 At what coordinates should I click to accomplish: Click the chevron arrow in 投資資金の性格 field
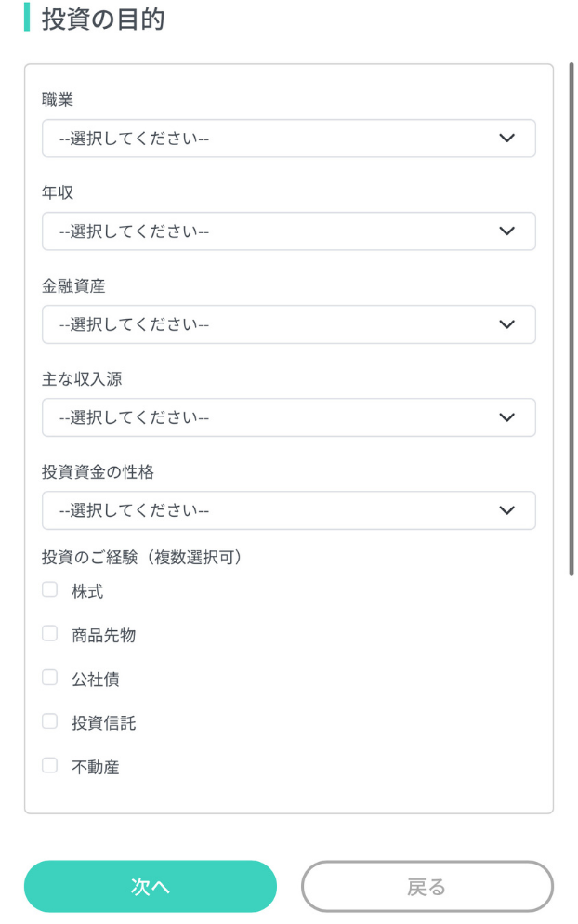[506, 510]
